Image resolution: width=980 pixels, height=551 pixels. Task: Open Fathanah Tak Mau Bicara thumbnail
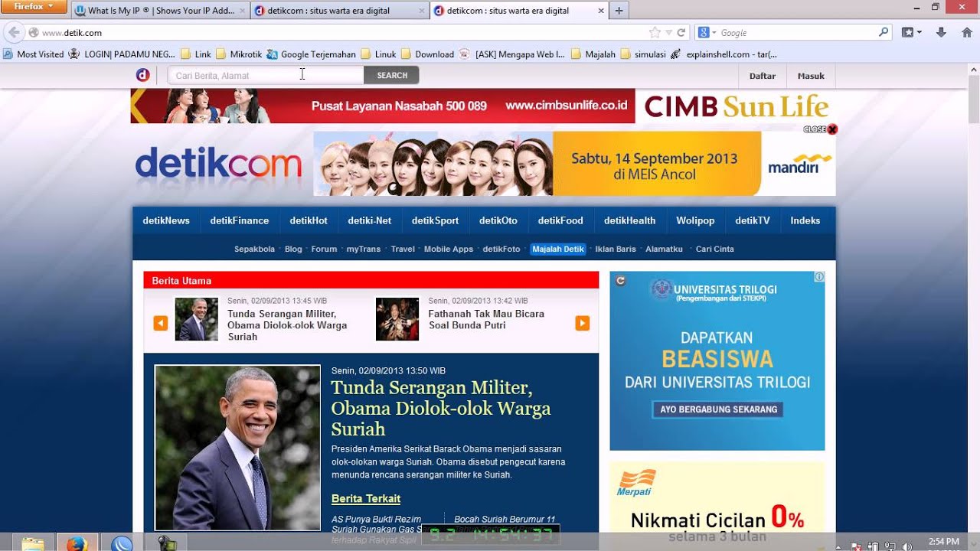click(397, 319)
